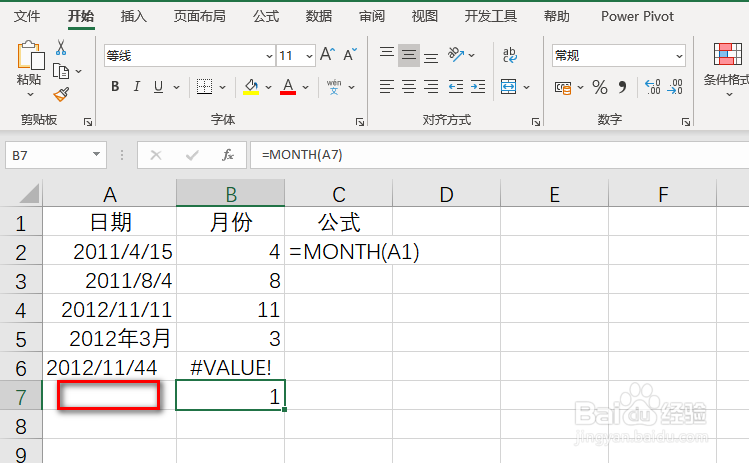Open font group dialog launcher
749x463 pixels.
tap(360, 122)
